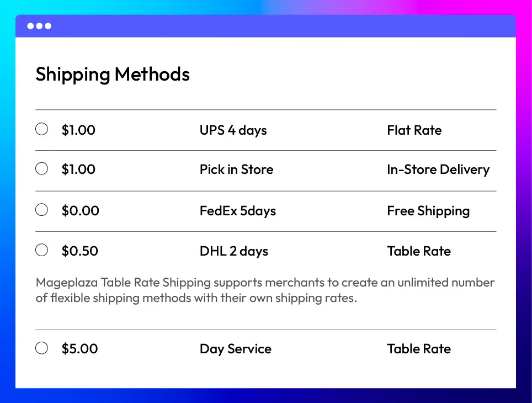The width and height of the screenshot is (532, 403).
Task: Click the middle white window dot
Action: (39, 26)
